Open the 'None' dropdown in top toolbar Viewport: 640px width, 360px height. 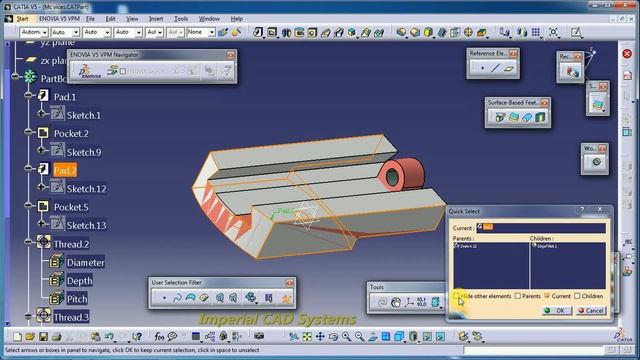pos(211,32)
